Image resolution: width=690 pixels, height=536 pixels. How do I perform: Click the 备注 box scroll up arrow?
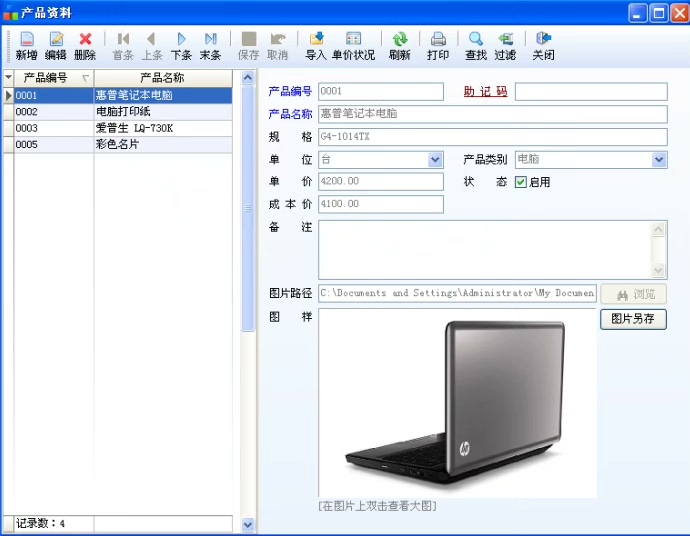click(x=658, y=229)
